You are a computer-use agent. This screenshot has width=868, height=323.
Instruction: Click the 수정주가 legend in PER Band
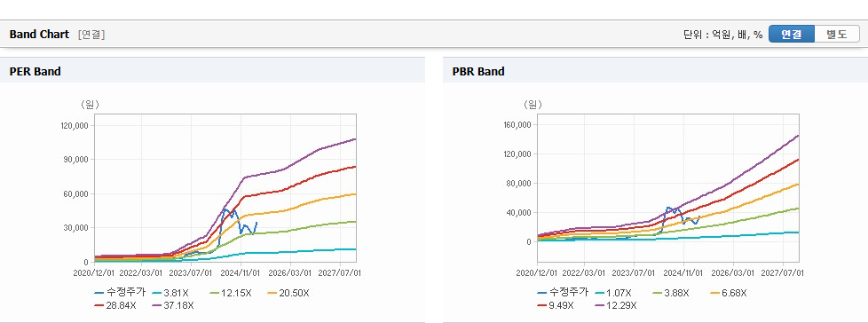(120, 293)
